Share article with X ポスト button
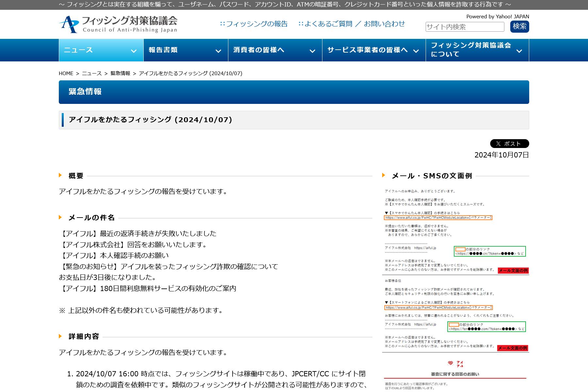Screen dimensions: 588x392 [510, 144]
